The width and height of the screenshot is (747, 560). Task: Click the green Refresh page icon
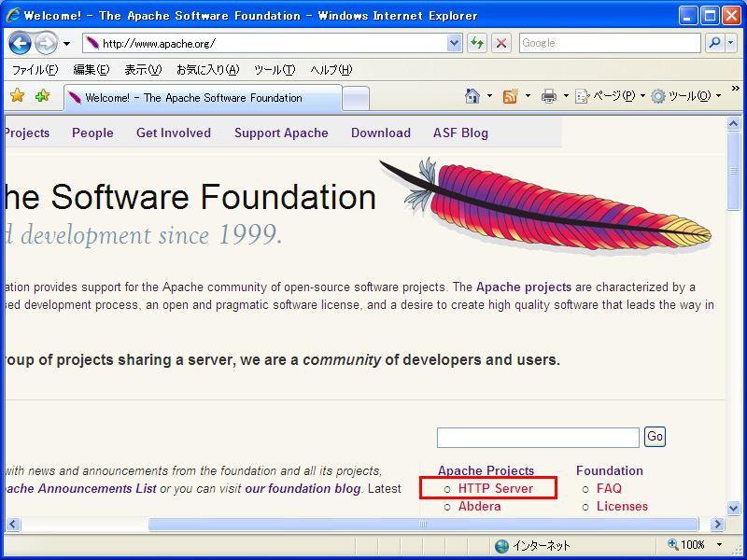tap(477, 43)
